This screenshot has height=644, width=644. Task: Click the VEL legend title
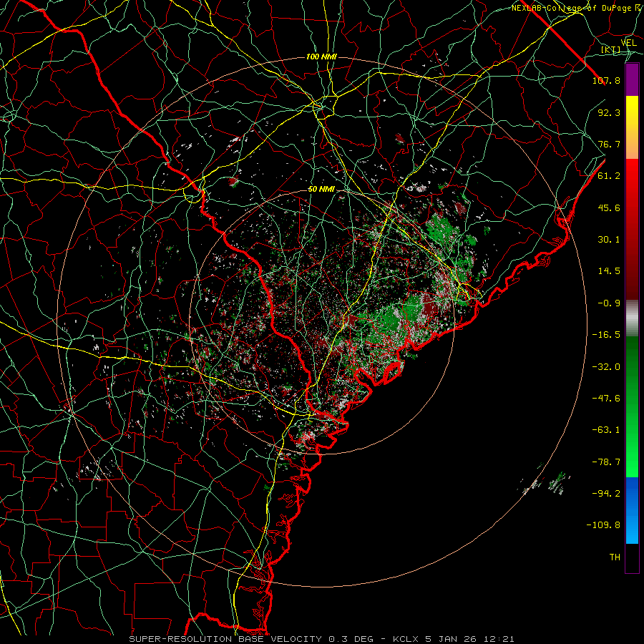click(x=628, y=42)
